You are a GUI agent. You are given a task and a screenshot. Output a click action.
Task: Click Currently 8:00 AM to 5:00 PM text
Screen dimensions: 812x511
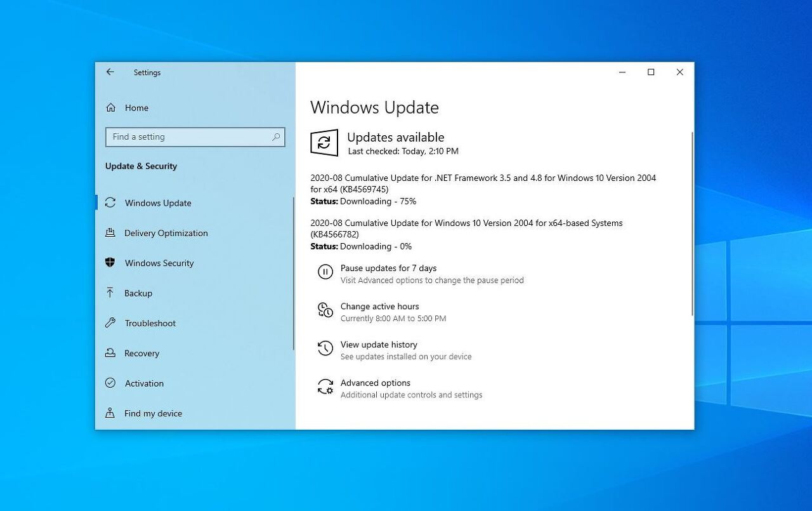[x=393, y=318]
